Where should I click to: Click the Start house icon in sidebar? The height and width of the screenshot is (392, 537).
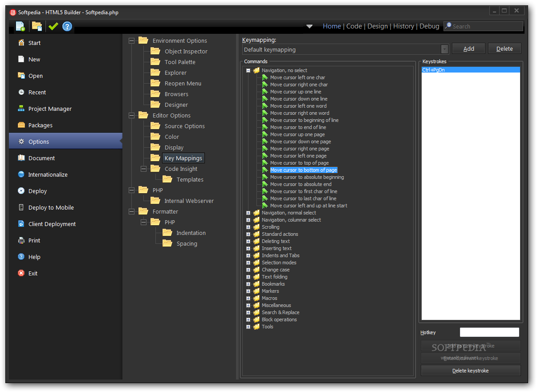coord(21,43)
